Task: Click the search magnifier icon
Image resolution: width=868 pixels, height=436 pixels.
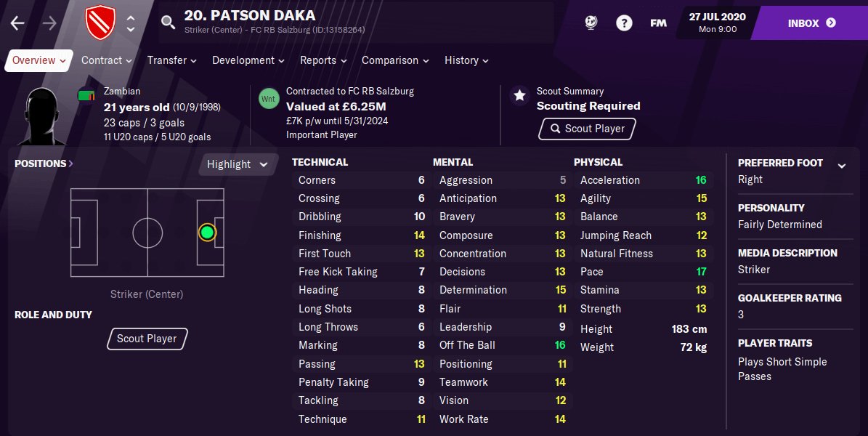Action: pyautogui.click(x=168, y=23)
